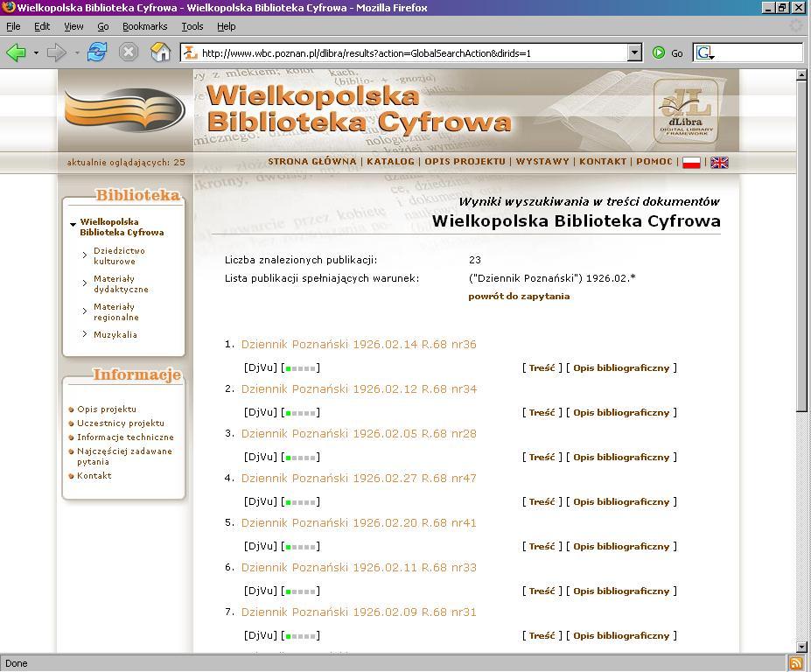This screenshot has width=811, height=672.
Task: Click the vertical scrollbar down arrow
Action: (x=801, y=647)
